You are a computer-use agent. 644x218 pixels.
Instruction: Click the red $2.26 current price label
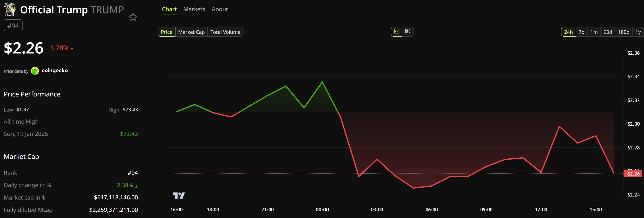pos(633,174)
